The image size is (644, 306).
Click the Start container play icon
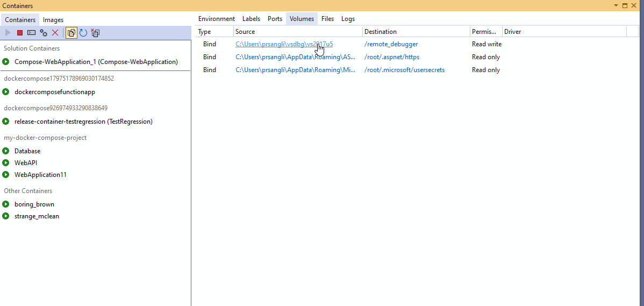coord(8,33)
